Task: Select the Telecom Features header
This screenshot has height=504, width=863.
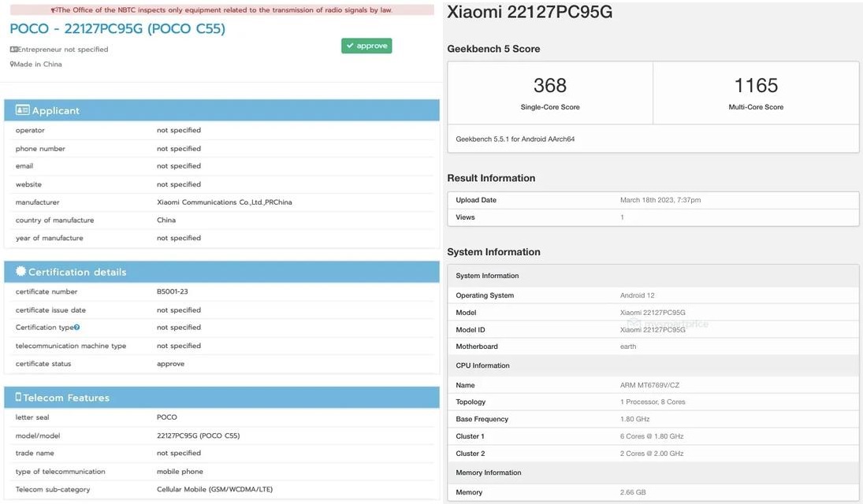Action: point(221,397)
